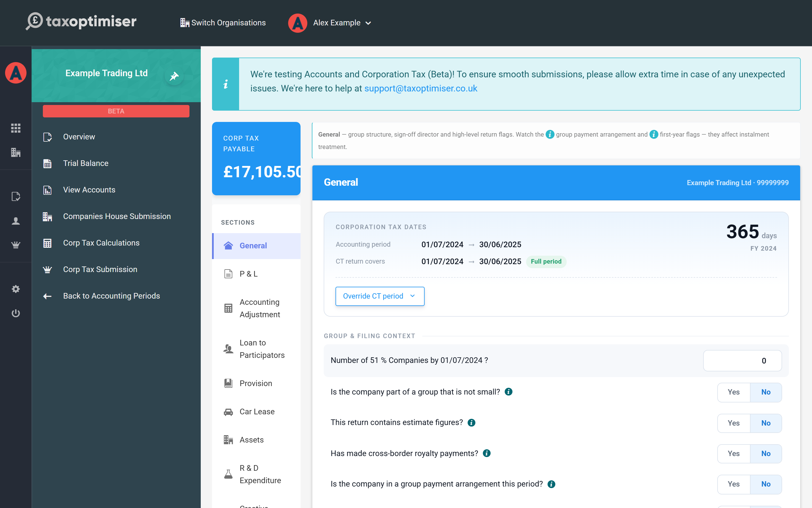The width and height of the screenshot is (812, 508).
Task: Click info icon beside group payment arrangement question
Action: 551,484
